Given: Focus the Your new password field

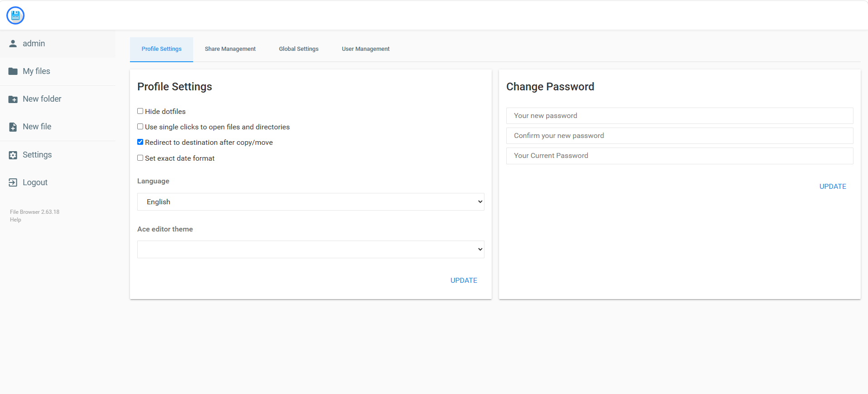Looking at the screenshot, I should coord(680,116).
